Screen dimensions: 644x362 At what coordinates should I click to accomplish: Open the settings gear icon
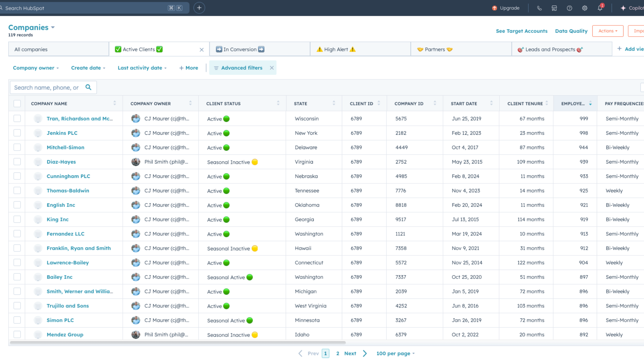(585, 8)
